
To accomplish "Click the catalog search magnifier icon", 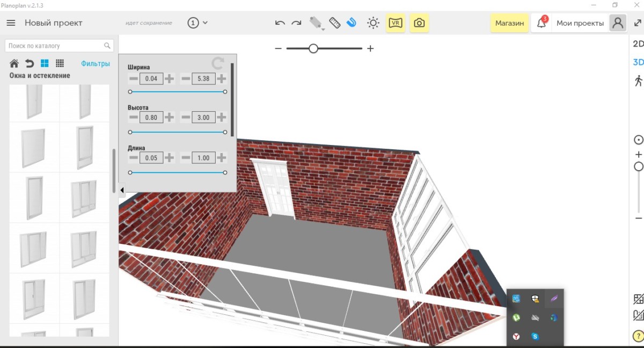I will pos(107,46).
